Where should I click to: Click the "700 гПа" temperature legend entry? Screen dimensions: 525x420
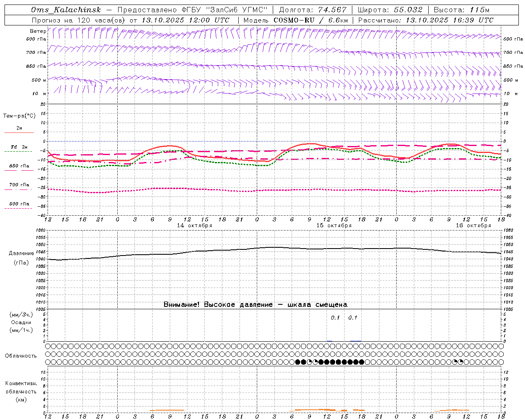point(19,185)
